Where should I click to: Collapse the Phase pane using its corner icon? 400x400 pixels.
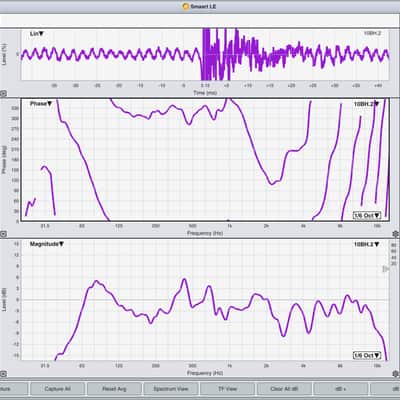click(3, 234)
